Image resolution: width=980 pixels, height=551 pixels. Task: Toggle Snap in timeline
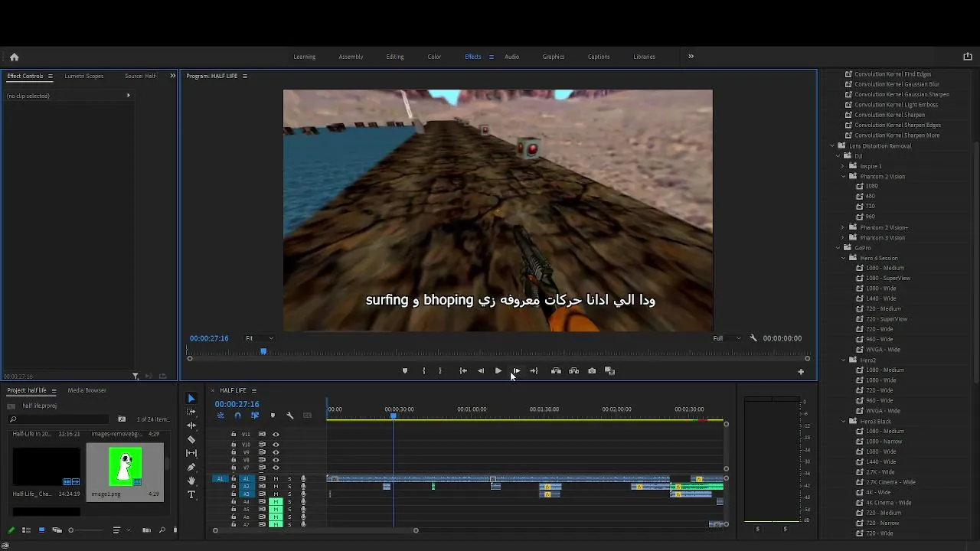(x=237, y=416)
